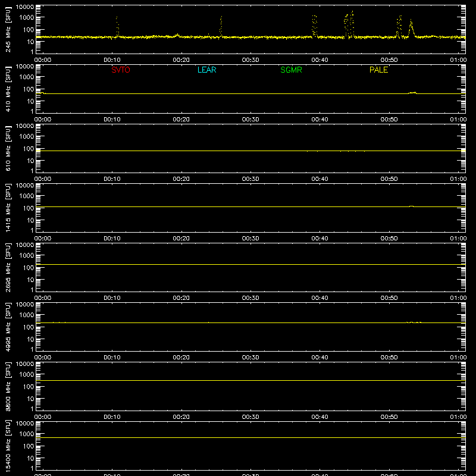
Task: Click the 245 MHz burst spike near 00:26
Action: [x=221, y=26]
